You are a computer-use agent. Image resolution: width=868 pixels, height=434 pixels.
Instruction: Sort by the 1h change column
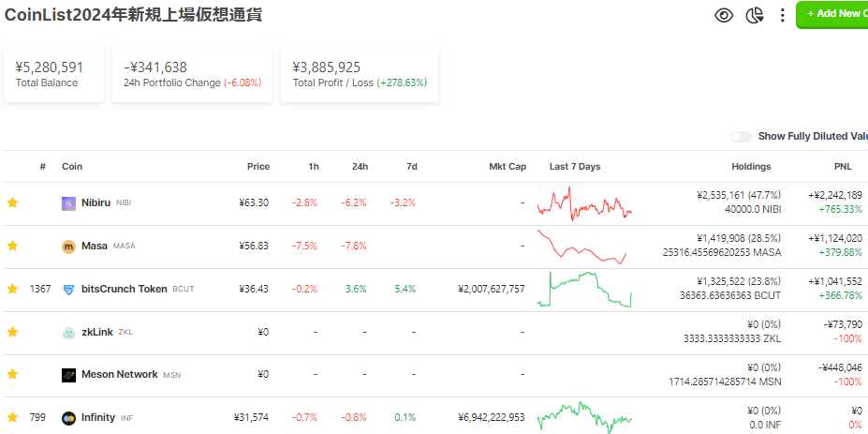(x=314, y=166)
